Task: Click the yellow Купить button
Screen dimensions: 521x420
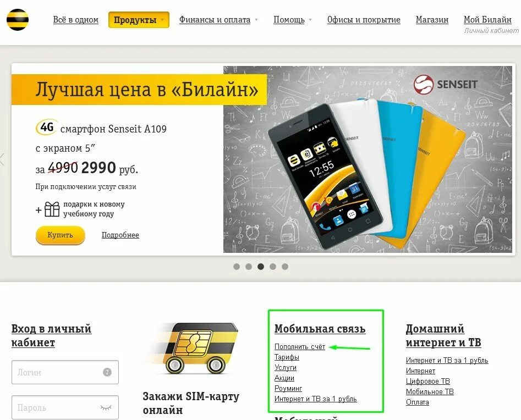Action: tap(60, 235)
